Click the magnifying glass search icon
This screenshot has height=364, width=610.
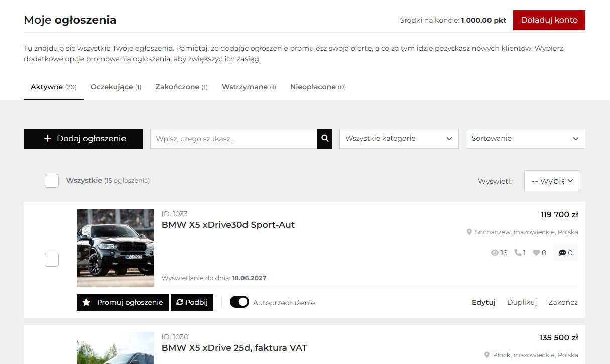point(325,139)
